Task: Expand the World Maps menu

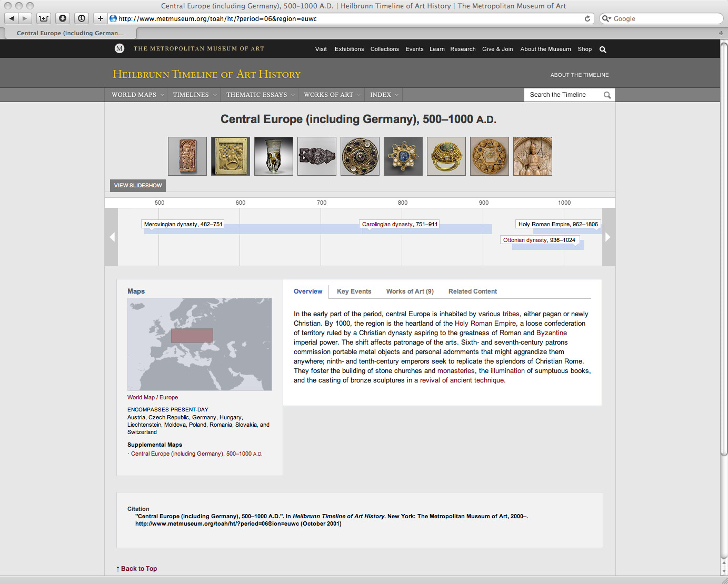Action: click(x=137, y=95)
